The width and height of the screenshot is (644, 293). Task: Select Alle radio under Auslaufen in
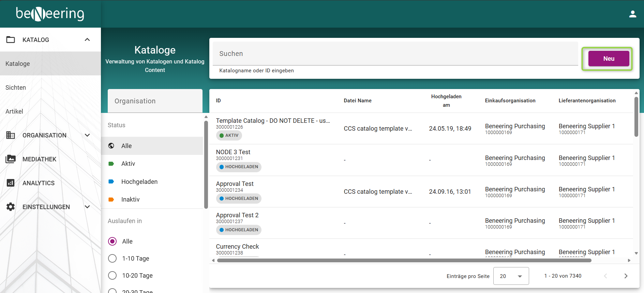click(x=112, y=241)
